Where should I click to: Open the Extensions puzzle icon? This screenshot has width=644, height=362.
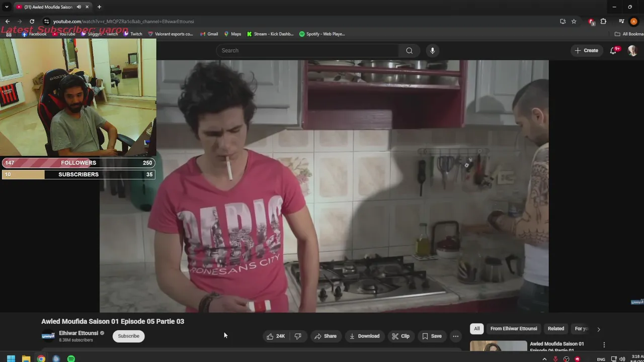click(603, 21)
